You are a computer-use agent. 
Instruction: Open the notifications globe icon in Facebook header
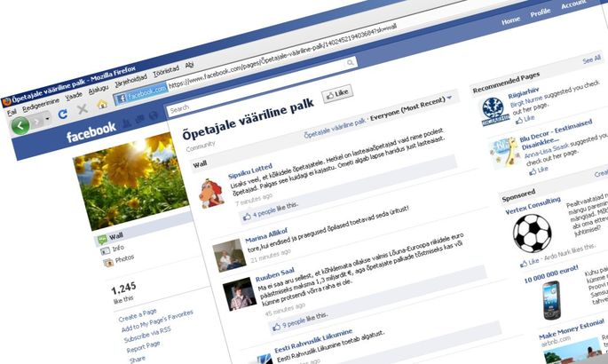pos(154,115)
